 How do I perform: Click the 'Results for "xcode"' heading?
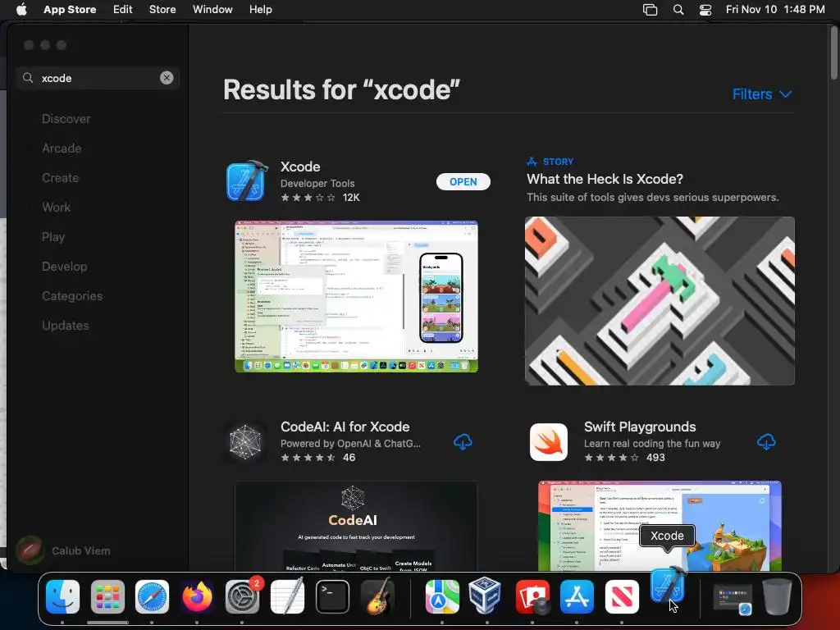point(342,89)
